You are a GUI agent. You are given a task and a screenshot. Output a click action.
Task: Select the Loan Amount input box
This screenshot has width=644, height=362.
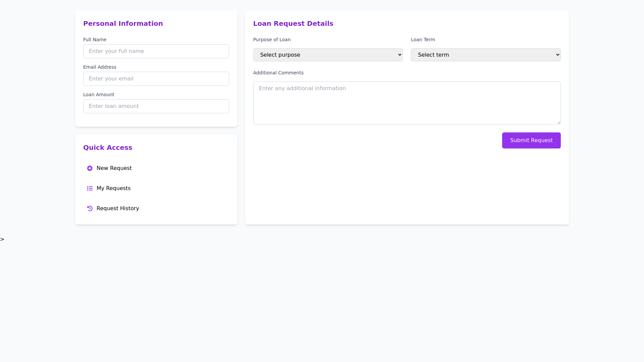(156, 106)
